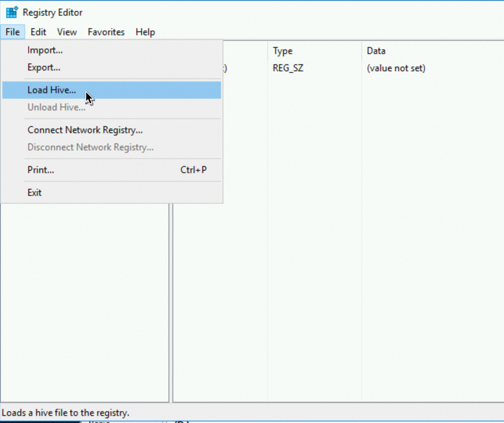Choose Import... from the File menu
This screenshot has height=423, width=504.
(112, 50)
